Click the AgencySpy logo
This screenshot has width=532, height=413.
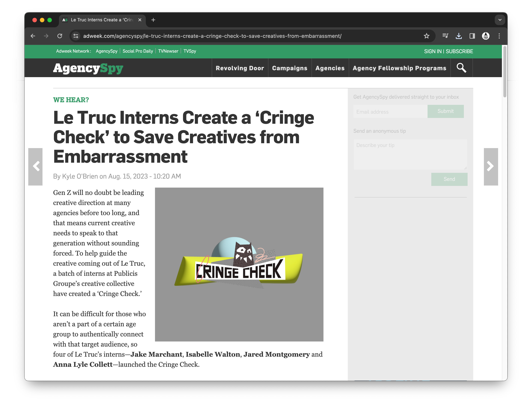(x=88, y=69)
